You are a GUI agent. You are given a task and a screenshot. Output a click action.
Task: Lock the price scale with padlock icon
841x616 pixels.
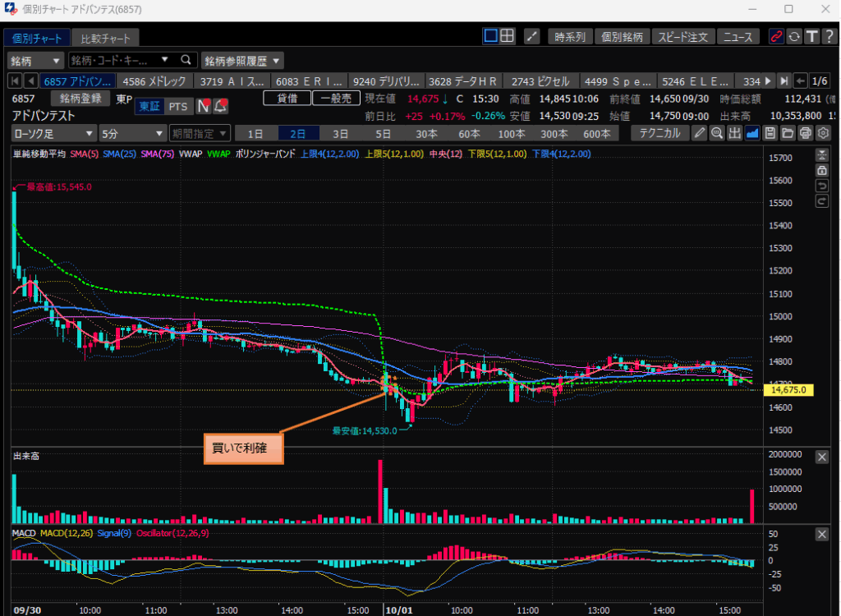(821, 170)
